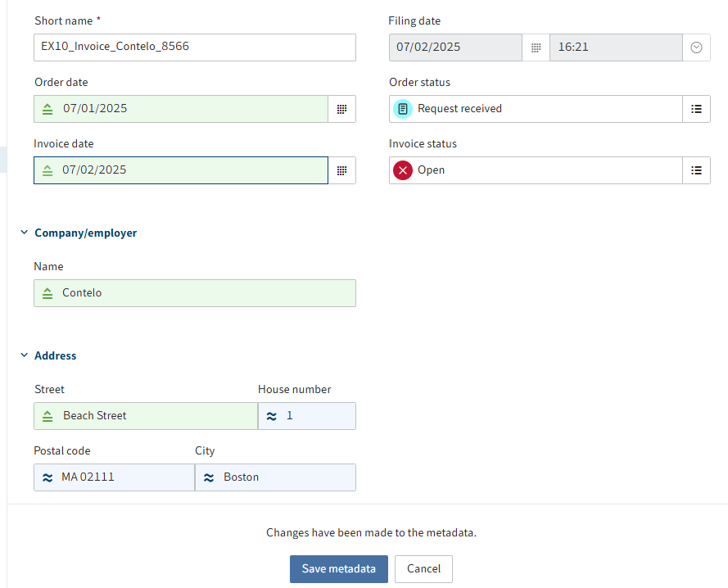Click the City label
The image size is (728, 588).
[x=205, y=451]
